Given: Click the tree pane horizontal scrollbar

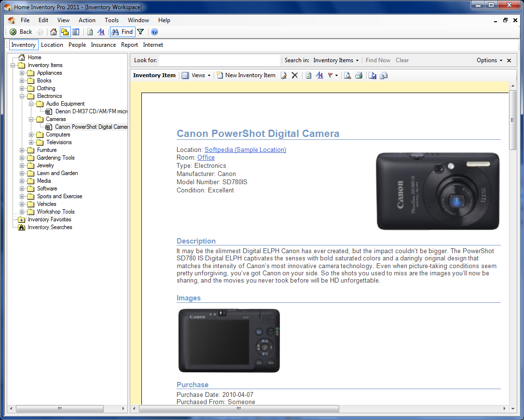Looking at the screenshot, I should (59, 408).
